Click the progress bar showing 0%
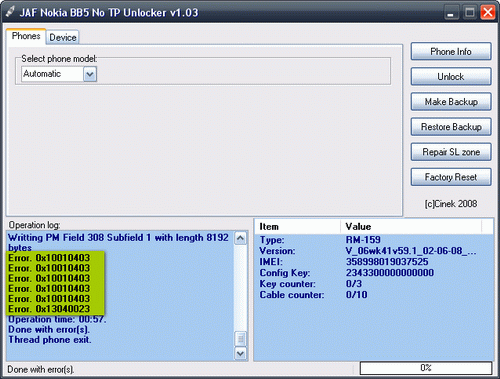The width and height of the screenshot is (500, 379). 426,368
